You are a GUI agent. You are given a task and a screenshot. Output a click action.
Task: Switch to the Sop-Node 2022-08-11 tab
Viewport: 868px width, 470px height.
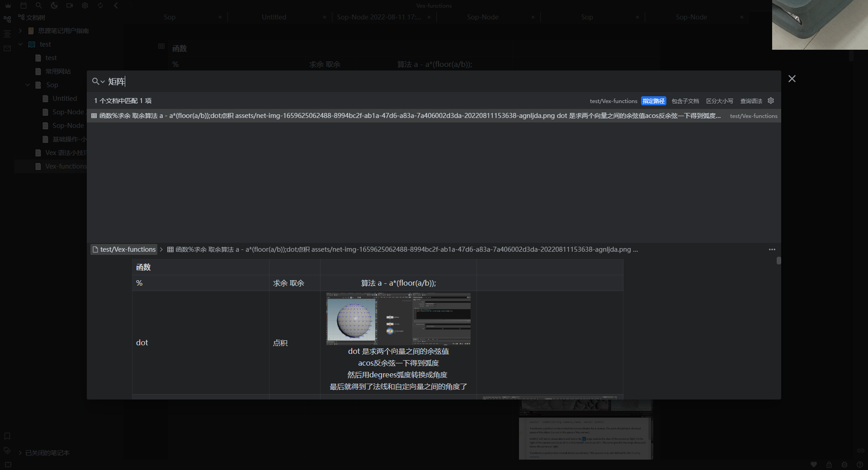tap(379, 17)
